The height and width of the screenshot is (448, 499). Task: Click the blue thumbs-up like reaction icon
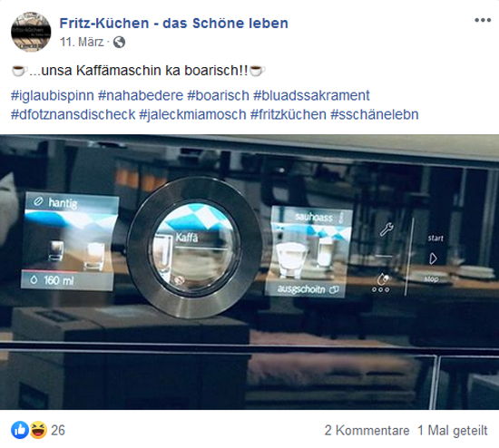point(20,430)
